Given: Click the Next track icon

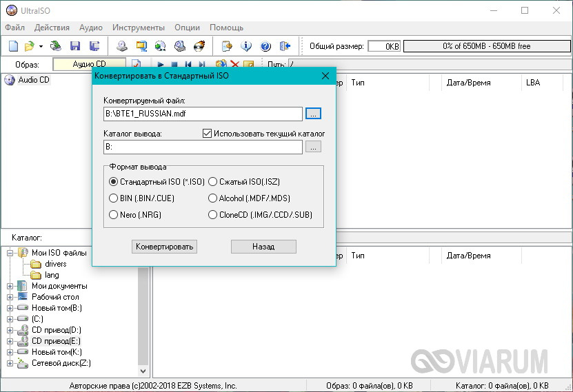Looking at the screenshot, I should coord(202,65).
